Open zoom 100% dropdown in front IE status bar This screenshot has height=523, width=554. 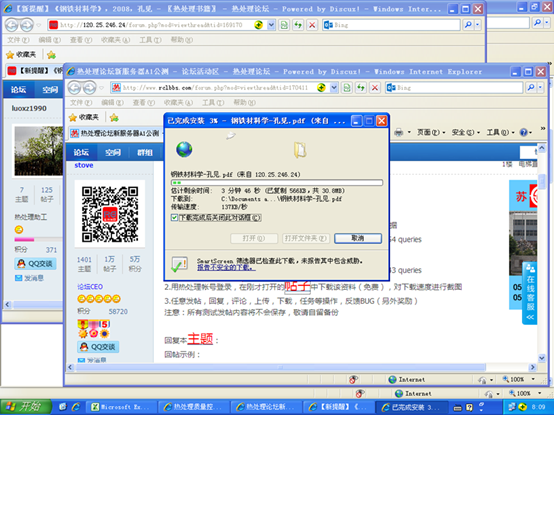pyautogui.click(x=533, y=379)
